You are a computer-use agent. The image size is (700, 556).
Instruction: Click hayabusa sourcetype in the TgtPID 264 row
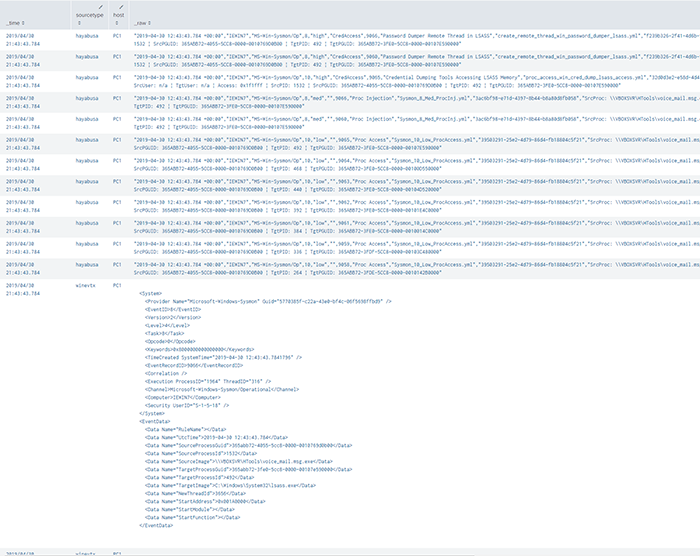[87, 265]
